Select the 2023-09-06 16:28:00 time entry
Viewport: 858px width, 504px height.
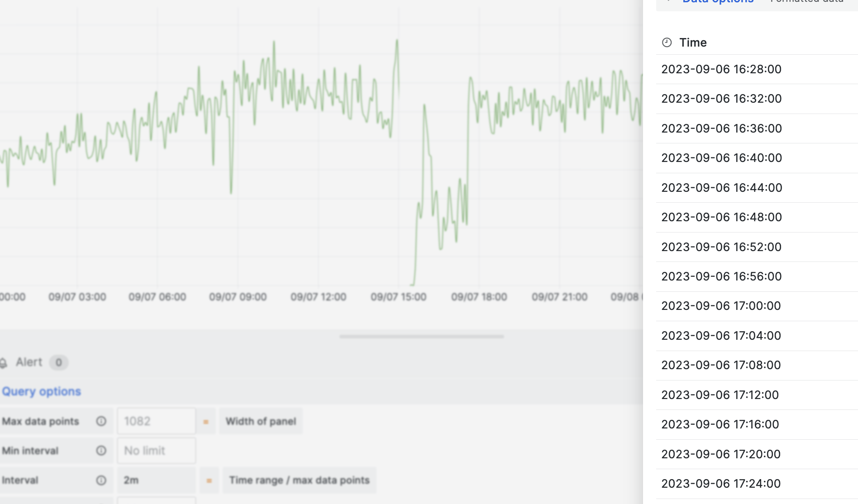click(721, 69)
